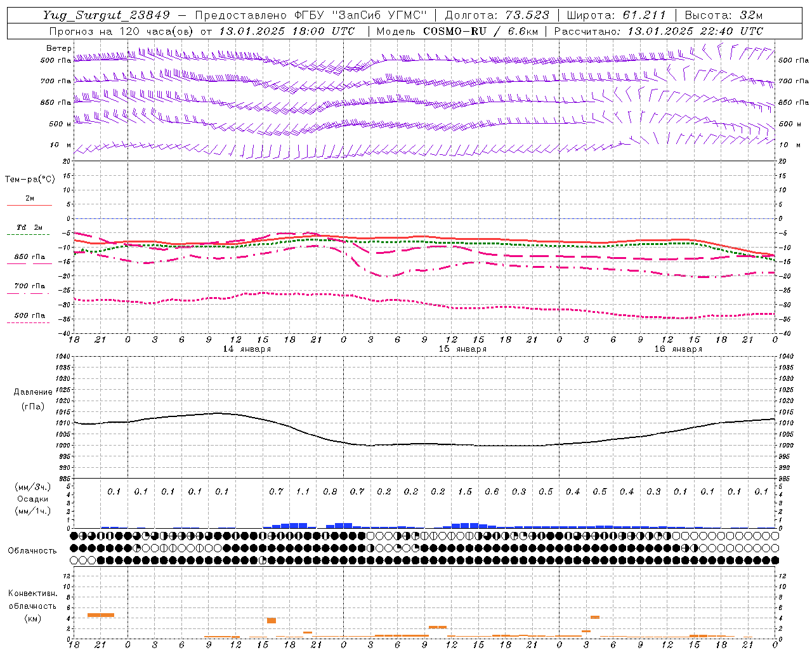Click the station title Yug_Surgut_23849

point(107,15)
